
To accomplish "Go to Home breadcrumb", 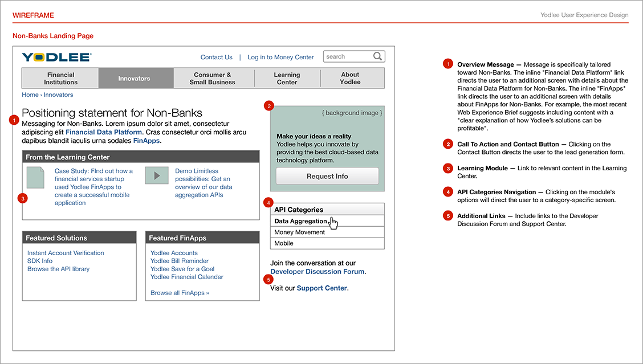I will click(x=30, y=95).
